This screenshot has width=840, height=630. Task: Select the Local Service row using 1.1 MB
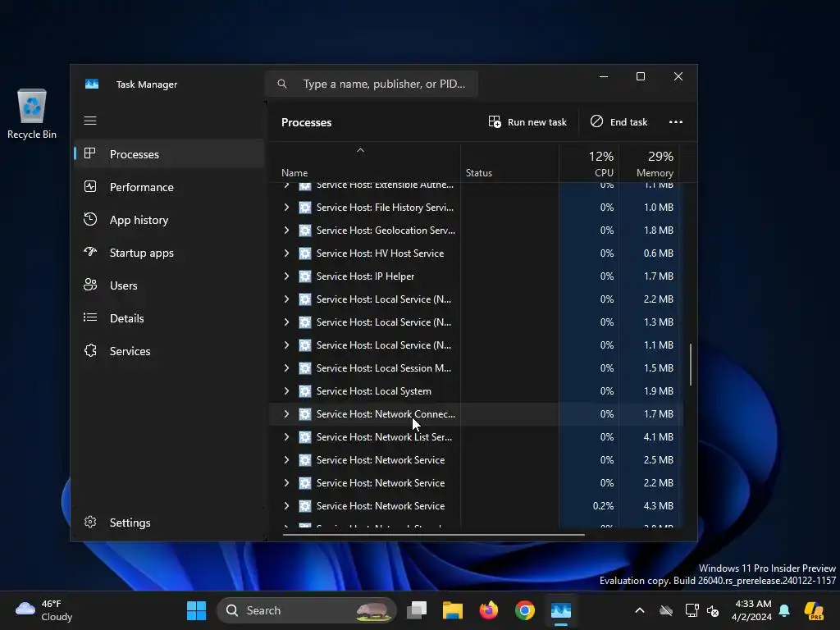coord(476,345)
